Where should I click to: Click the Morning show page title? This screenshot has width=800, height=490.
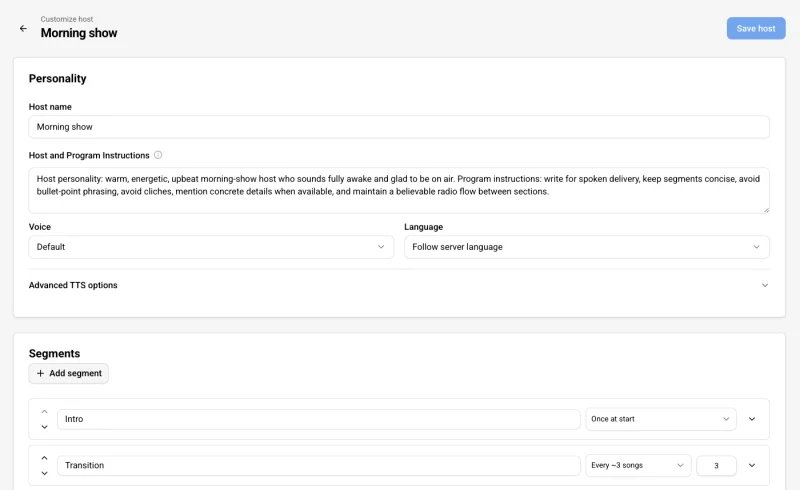coord(79,33)
